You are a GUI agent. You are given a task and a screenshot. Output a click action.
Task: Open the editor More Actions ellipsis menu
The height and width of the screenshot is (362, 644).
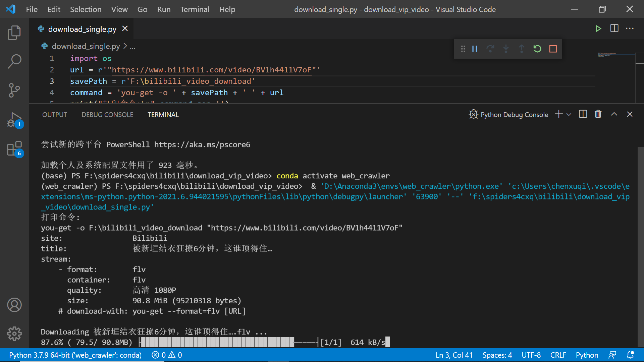[630, 28]
